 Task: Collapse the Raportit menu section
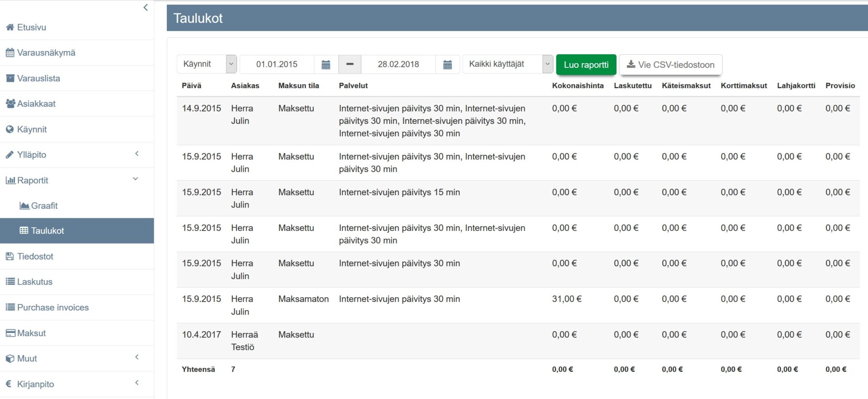(x=135, y=179)
